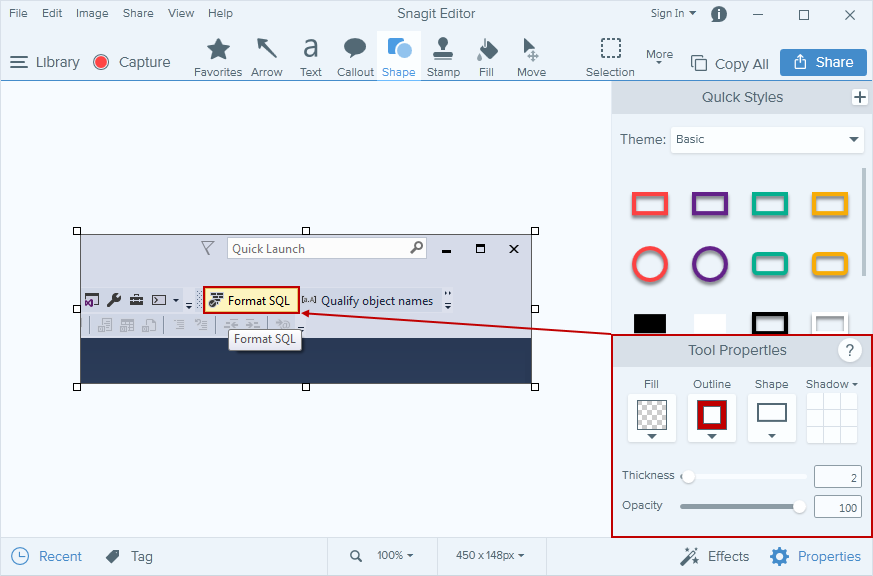Click the zoom magnifier icon
Viewport: 873px width, 576px height.
[x=356, y=555]
